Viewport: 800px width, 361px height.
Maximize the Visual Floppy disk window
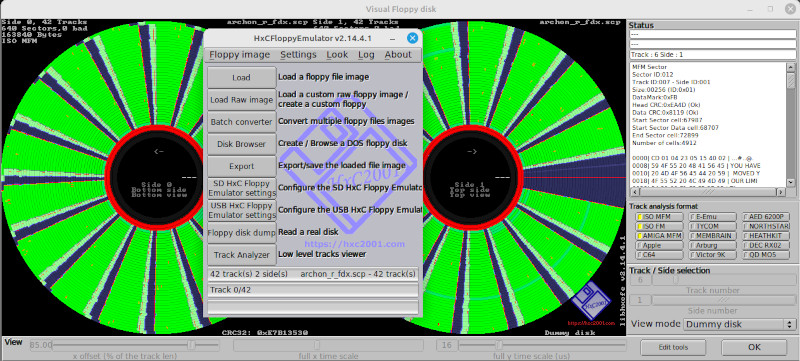point(770,9)
